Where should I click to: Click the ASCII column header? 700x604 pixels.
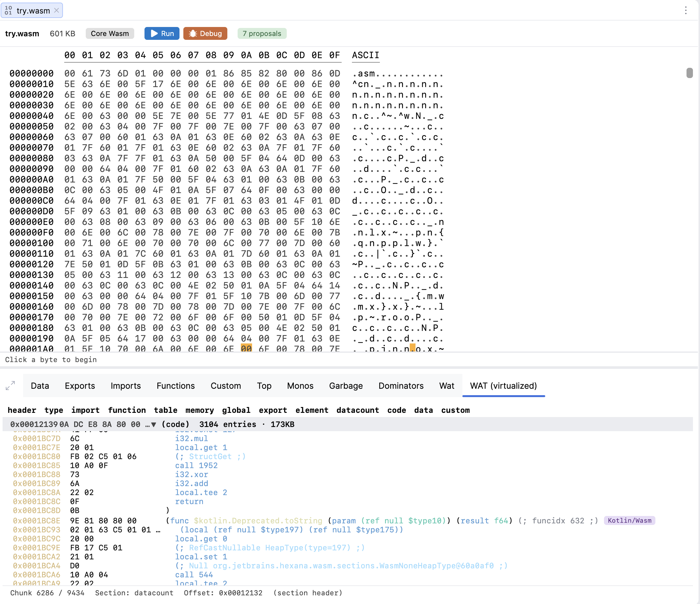pyautogui.click(x=365, y=55)
